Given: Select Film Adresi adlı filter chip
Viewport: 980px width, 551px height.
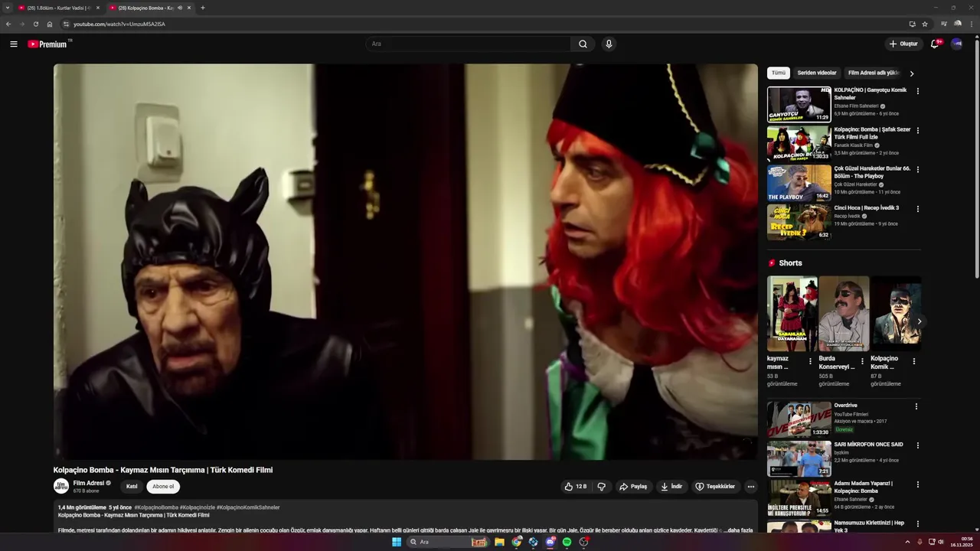Looking at the screenshot, I should pos(874,73).
